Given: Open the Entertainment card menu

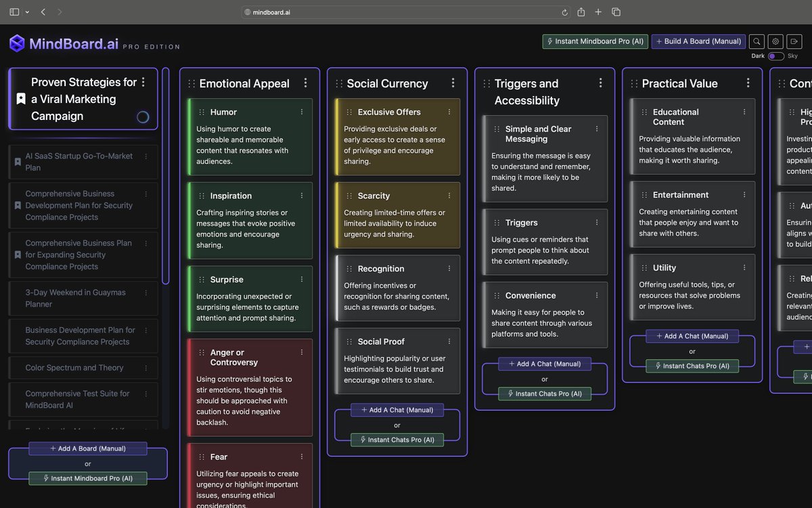Looking at the screenshot, I should click(x=744, y=194).
